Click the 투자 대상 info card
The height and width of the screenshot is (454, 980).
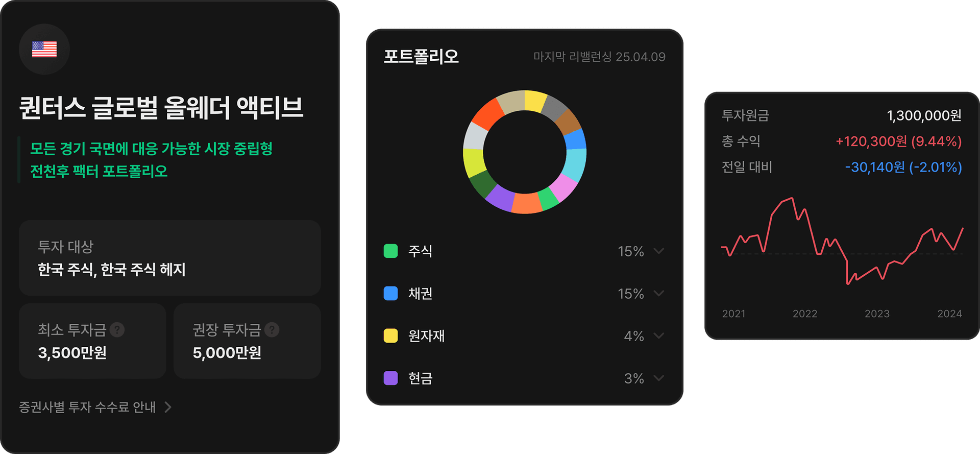coord(169,258)
